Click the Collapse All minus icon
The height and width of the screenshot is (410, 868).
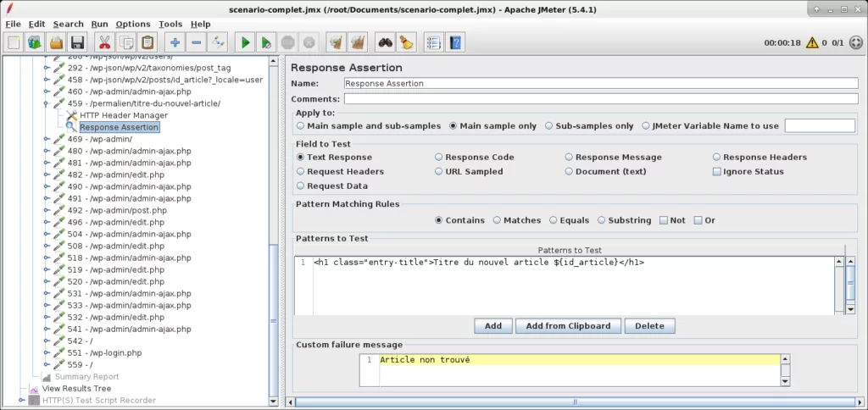[x=196, y=42]
